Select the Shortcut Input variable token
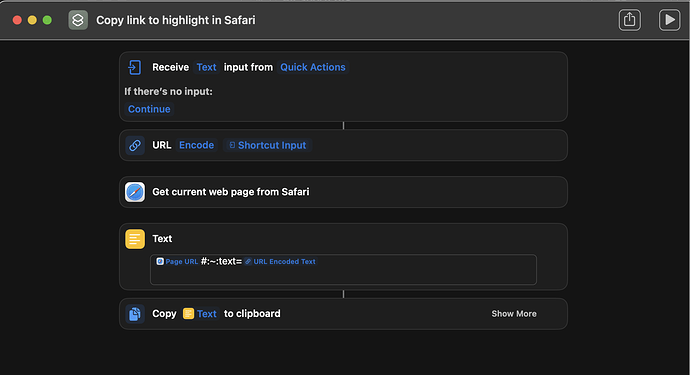 (x=268, y=145)
